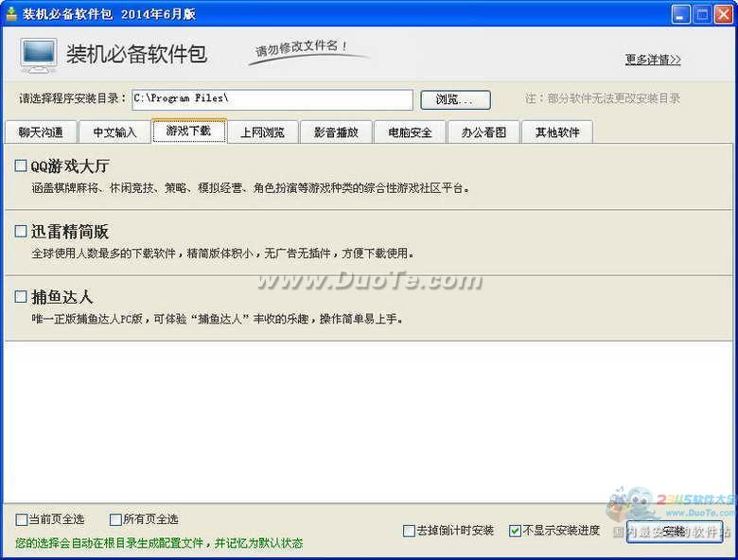Close the 装机必备软件包 window

[724, 14]
